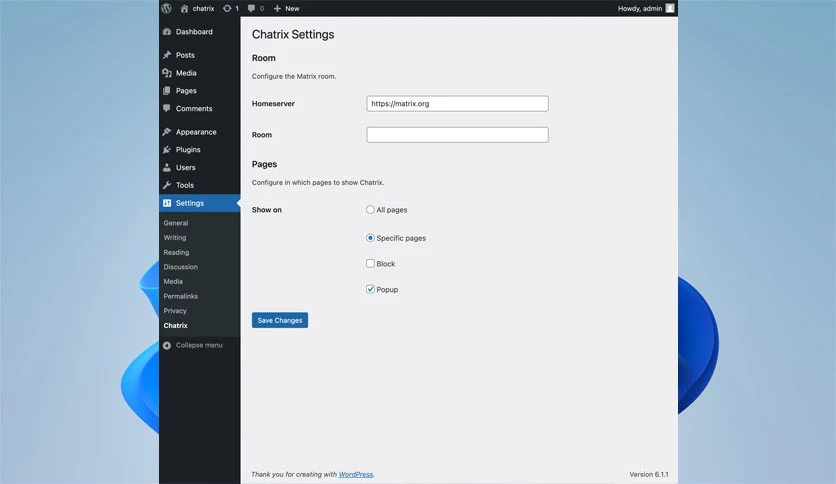Image resolution: width=836 pixels, height=484 pixels.
Task: Go to Privacy settings submenu
Action: [175, 311]
